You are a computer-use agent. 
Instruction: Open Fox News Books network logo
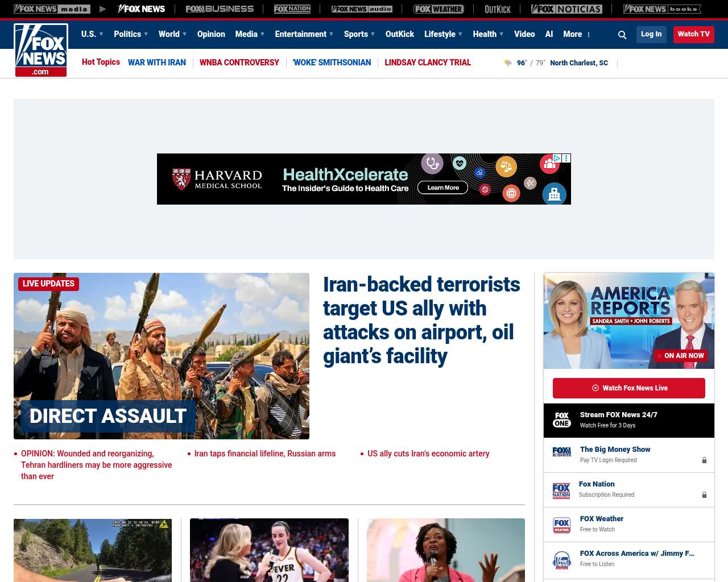[662, 9]
